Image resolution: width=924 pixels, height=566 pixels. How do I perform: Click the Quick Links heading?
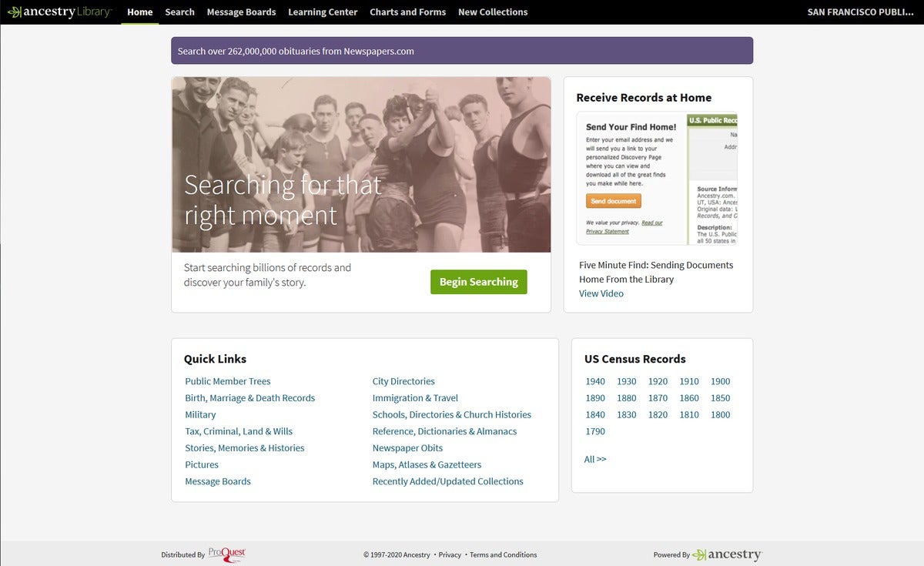pyautogui.click(x=215, y=359)
